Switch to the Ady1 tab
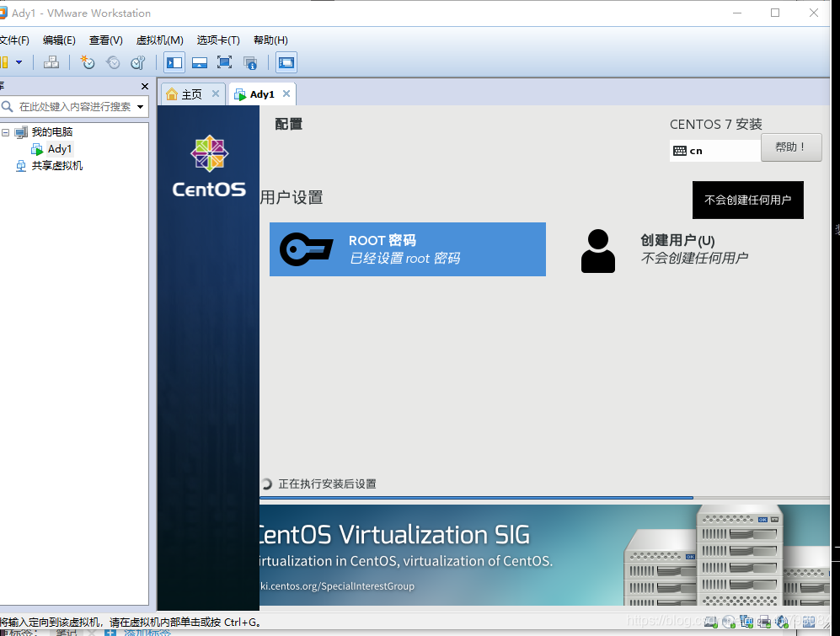The width and height of the screenshot is (840, 636). (x=262, y=94)
